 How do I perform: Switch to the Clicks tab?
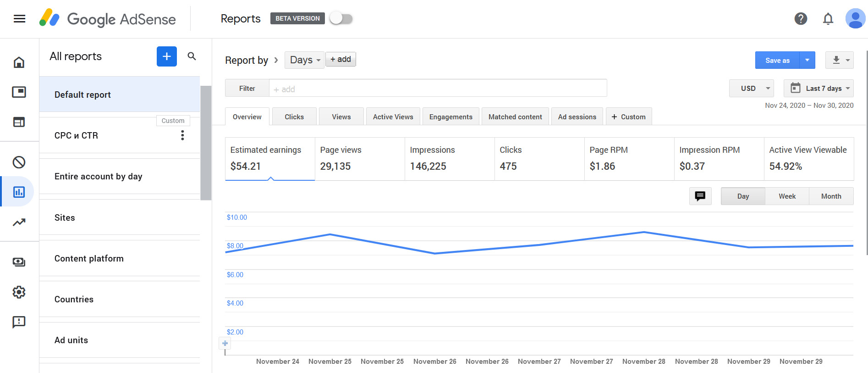[294, 117]
